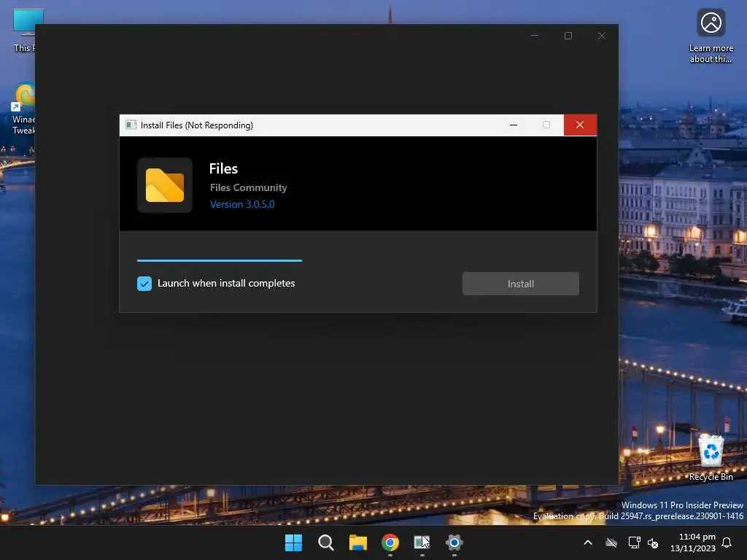
Task: Open the Windows Start menu
Action: 293,542
